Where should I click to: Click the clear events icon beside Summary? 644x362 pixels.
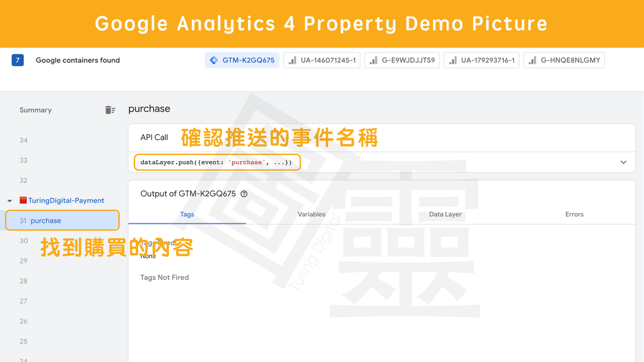(110, 110)
